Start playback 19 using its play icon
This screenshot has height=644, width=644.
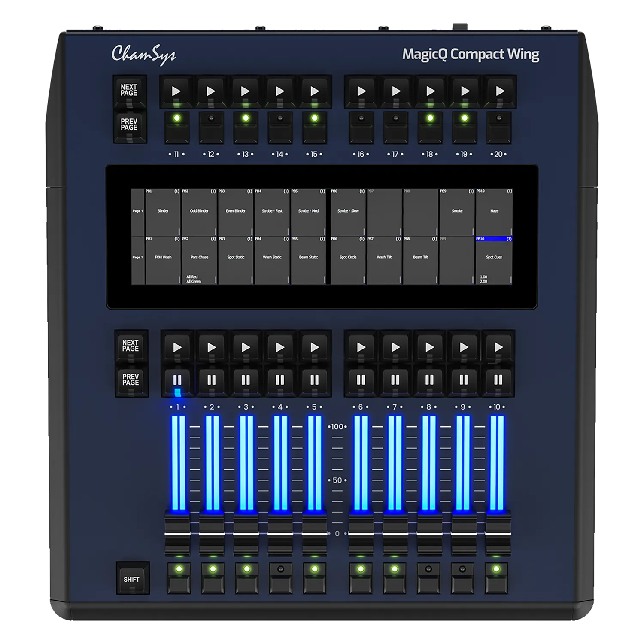465,91
